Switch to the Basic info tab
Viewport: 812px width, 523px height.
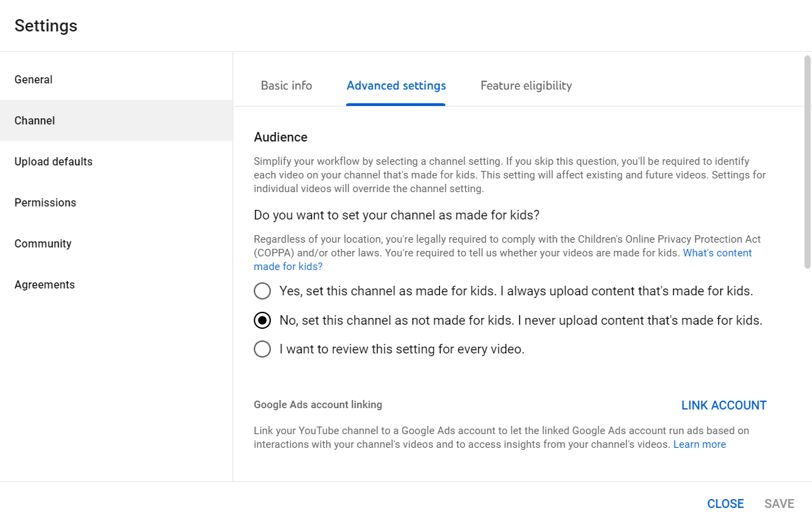(x=287, y=85)
